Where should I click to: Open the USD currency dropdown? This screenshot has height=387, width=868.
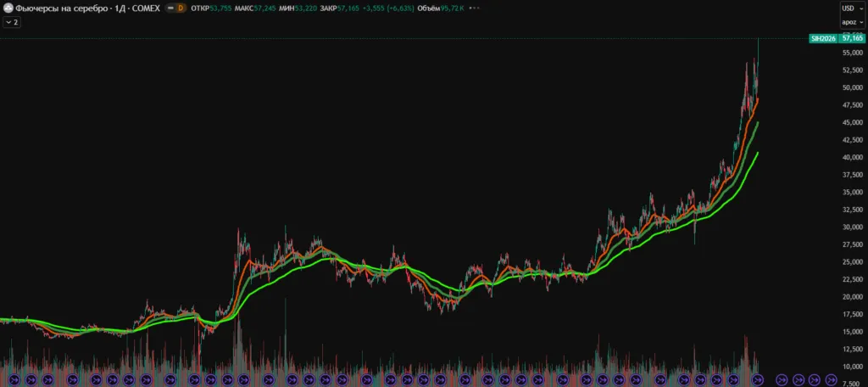(x=849, y=8)
